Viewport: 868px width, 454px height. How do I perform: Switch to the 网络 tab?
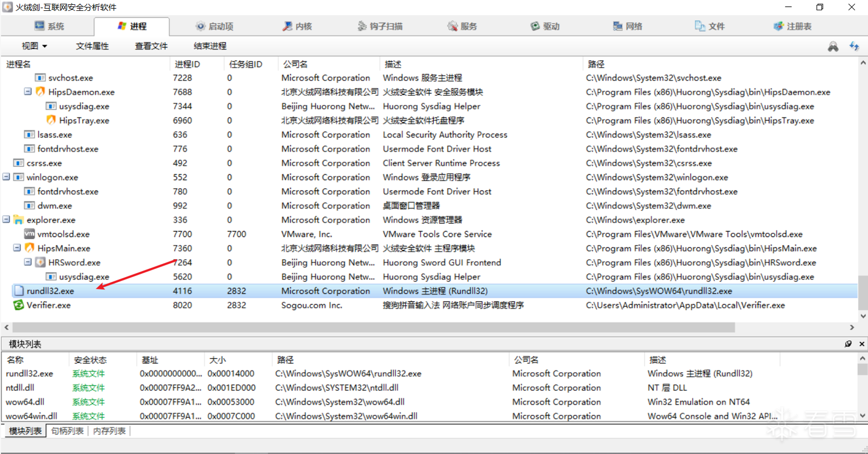click(628, 26)
